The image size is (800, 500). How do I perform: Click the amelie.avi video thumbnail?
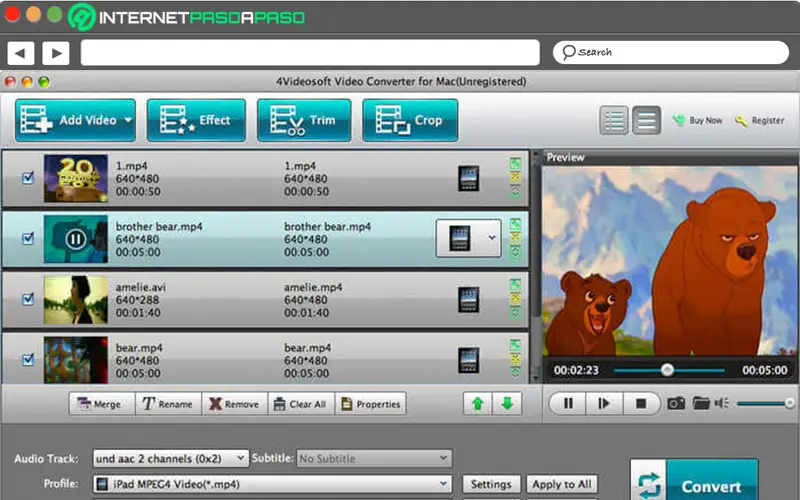[76, 299]
